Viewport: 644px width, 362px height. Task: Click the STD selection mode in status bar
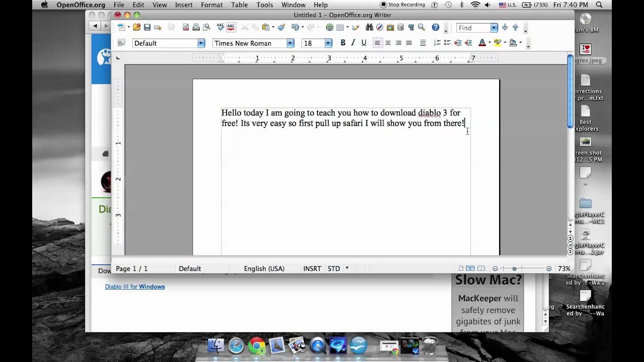tap(334, 268)
